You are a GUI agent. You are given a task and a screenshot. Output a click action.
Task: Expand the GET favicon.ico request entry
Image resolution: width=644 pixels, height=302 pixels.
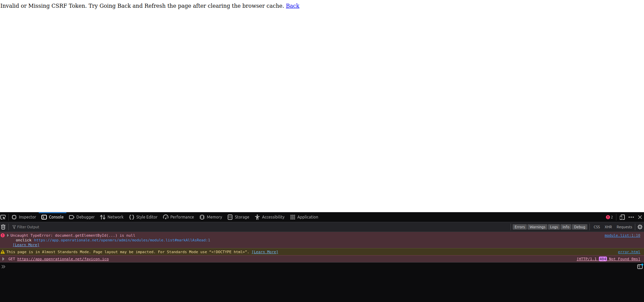(x=3, y=259)
